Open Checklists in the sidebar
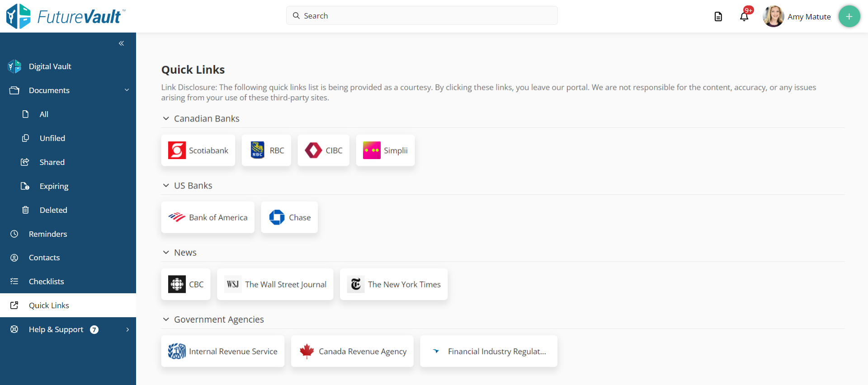Image resolution: width=868 pixels, height=385 pixels. [x=68, y=282]
